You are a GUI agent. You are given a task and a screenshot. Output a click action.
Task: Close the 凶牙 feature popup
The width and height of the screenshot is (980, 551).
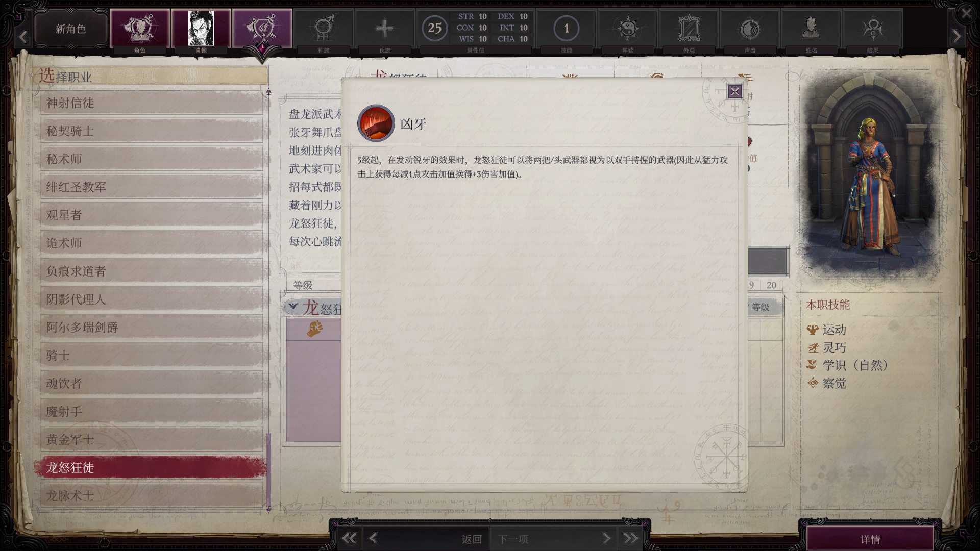tap(734, 91)
